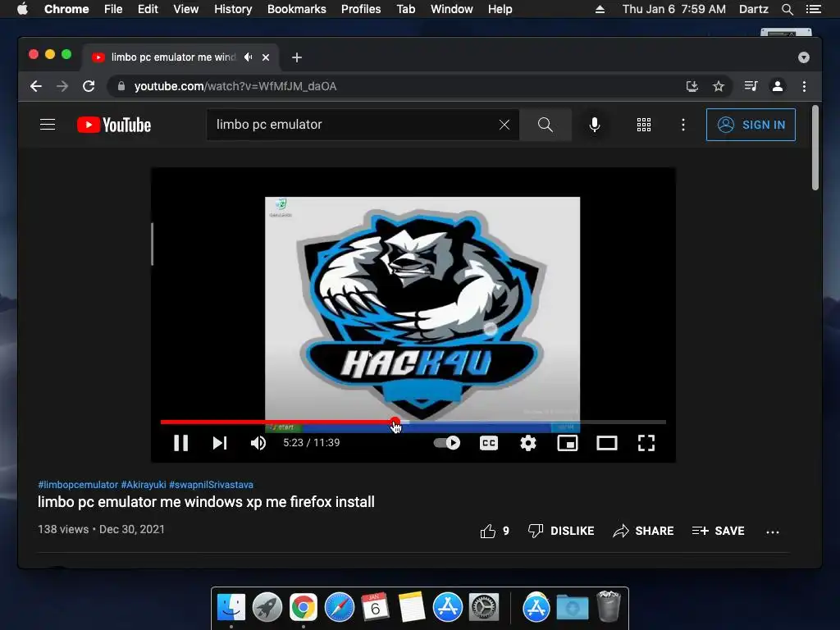
Task: Install the page as app icon
Action: (x=692, y=86)
